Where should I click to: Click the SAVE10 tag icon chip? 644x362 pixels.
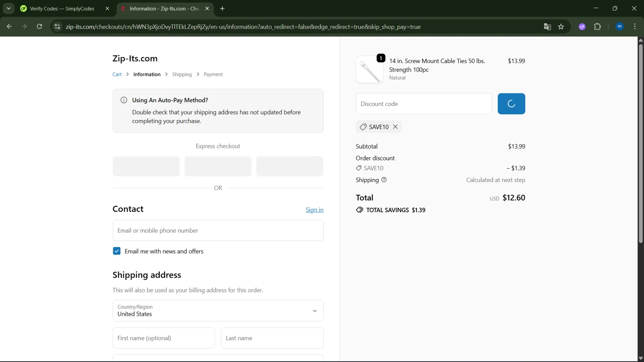coord(363,127)
